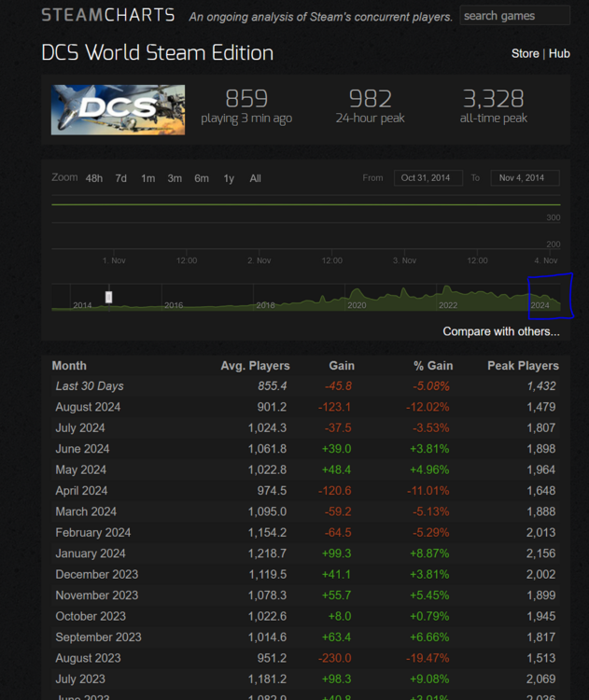Viewport: 589px width, 700px height.
Task: Select the July 2023 row label
Action: (x=80, y=679)
